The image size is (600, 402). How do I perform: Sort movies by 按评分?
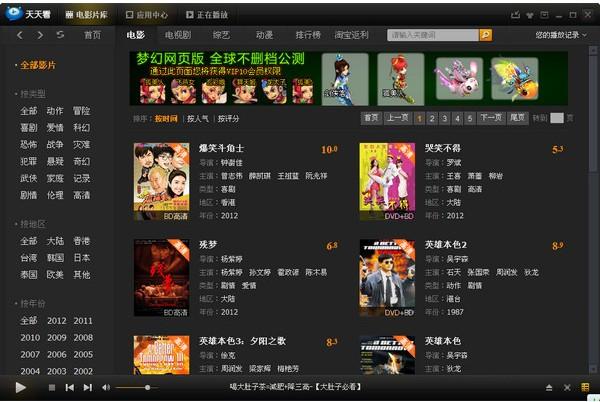227,118
